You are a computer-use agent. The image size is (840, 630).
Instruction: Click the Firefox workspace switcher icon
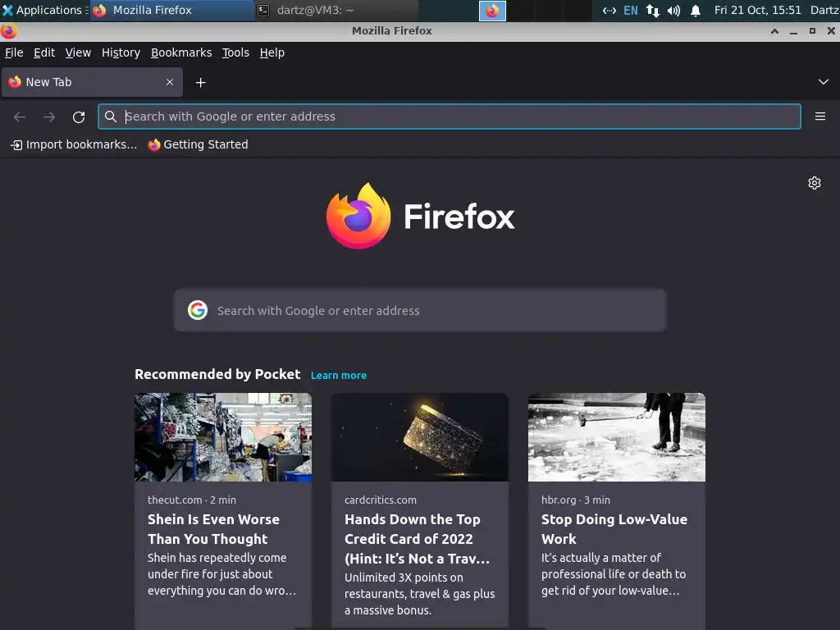492,11
